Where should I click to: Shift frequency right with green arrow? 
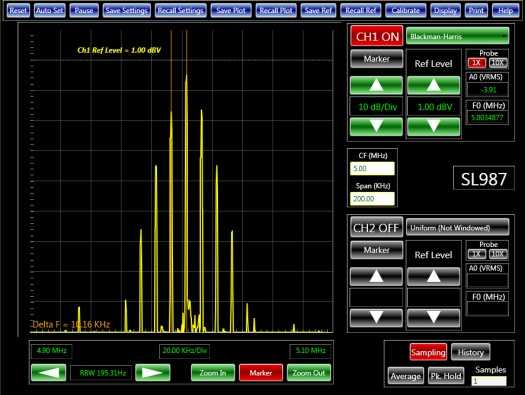pyautogui.click(x=153, y=373)
